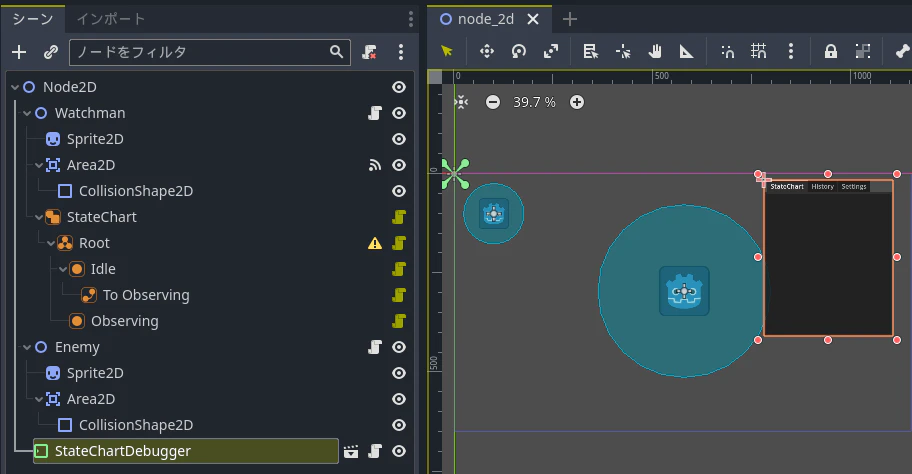Add a new scene tab
This screenshot has width=912, height=474.
pyautogui.click(x=570, y=19)
